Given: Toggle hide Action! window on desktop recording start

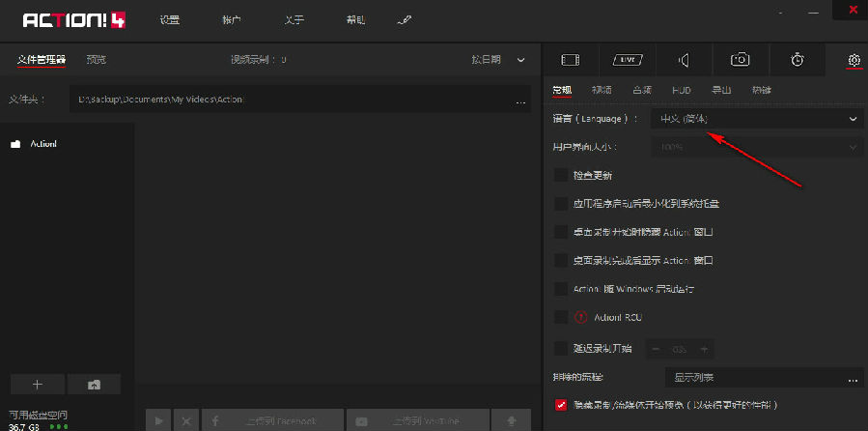Looking at the screenshot, I should pyautogui.click(x=561, y=232).
